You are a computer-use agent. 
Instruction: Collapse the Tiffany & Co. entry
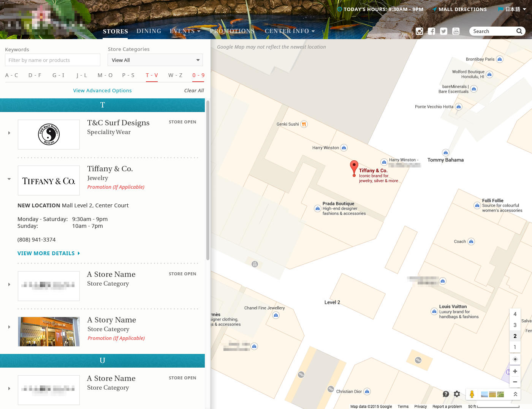pos(9,179)
